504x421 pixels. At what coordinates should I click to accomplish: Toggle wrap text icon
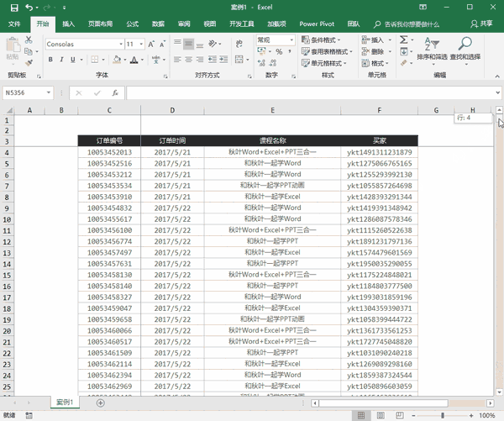(239, 44)
